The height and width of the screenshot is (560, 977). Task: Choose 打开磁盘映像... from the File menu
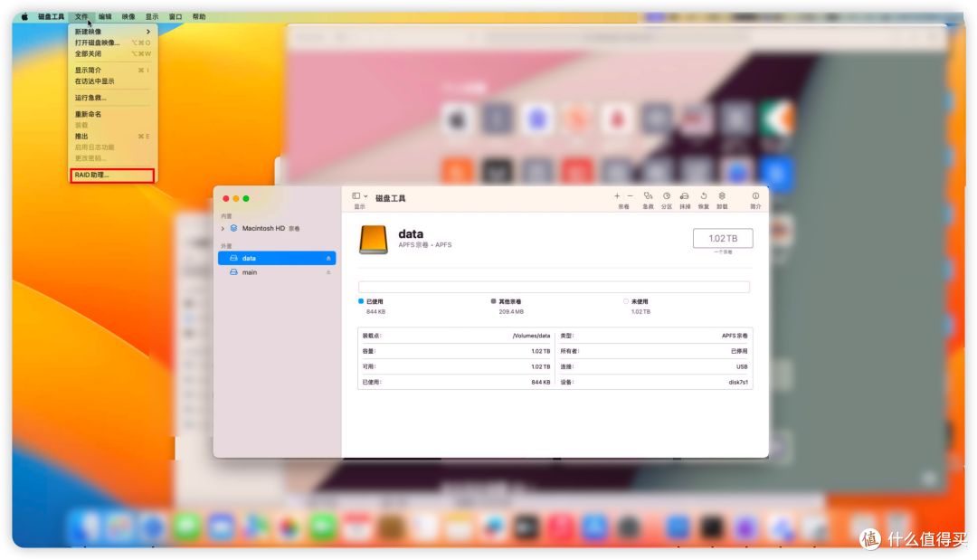tap(112, 43)
